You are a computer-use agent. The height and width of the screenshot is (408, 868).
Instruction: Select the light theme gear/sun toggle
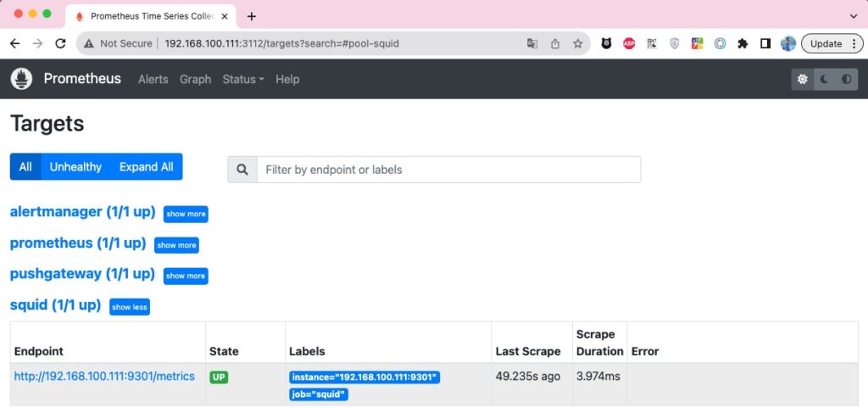coord(802,79)
